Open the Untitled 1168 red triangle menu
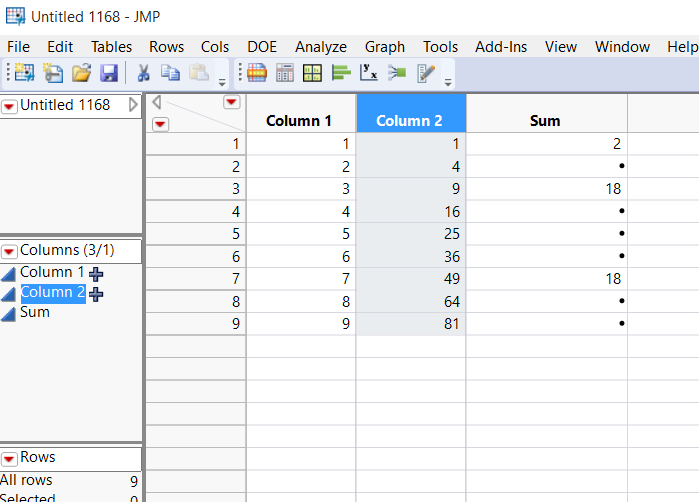699x502 pixels. coord(9,105)
